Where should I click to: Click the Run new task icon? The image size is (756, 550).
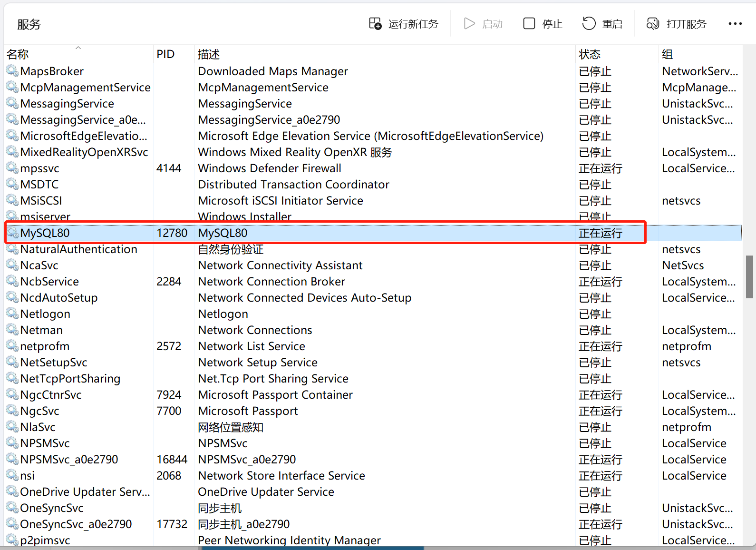pyautogui.click(x=375, y=24)
